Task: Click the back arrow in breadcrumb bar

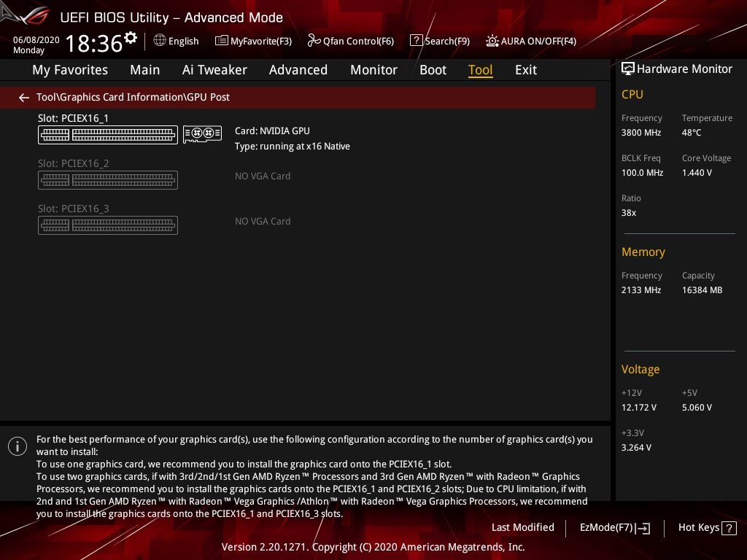Action: coord(24,98)
